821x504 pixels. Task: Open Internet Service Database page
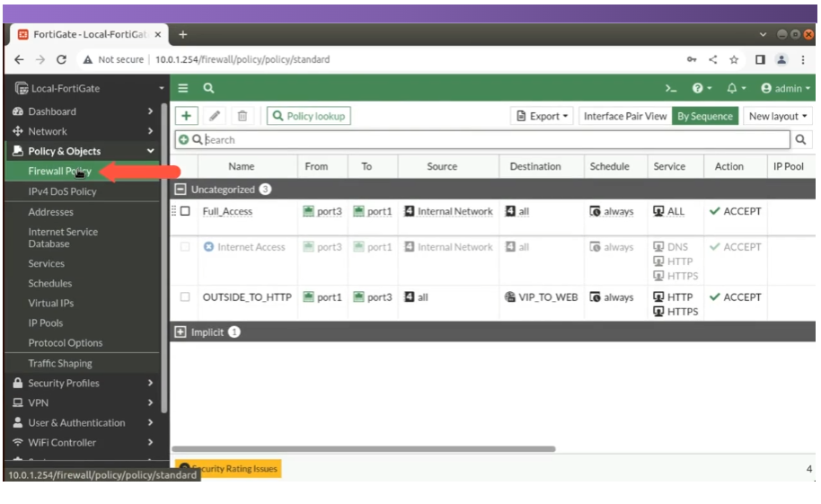coord(63,237)
